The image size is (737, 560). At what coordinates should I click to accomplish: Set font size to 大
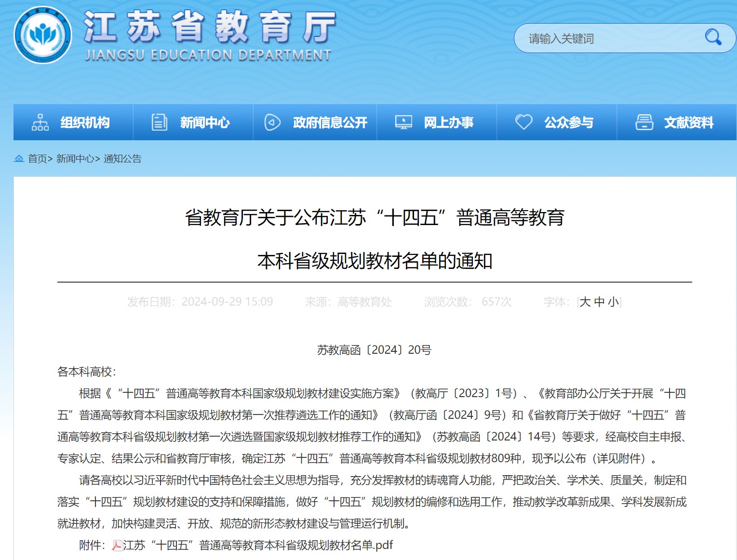tap(585, 302)
